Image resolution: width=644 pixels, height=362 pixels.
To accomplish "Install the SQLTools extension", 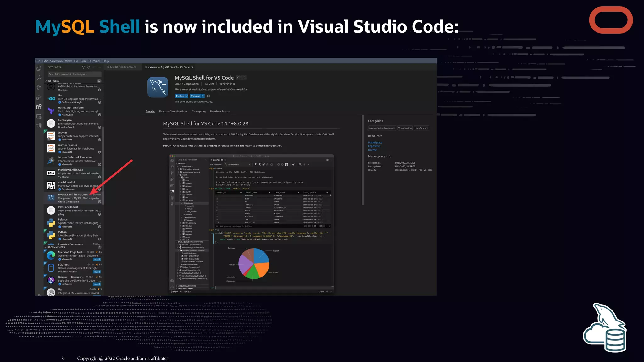I will 97,272.
